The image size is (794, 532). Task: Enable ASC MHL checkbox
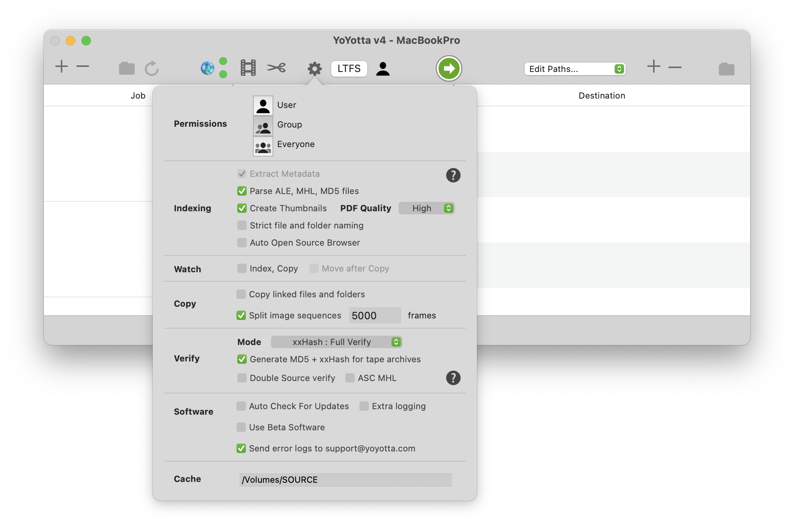(x=350, y=378)
